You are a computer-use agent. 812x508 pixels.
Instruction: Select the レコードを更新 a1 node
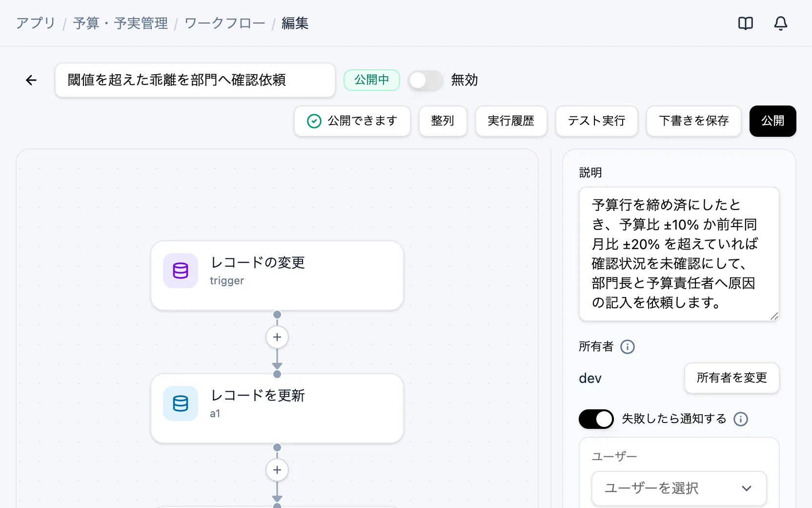pos(277,408)
